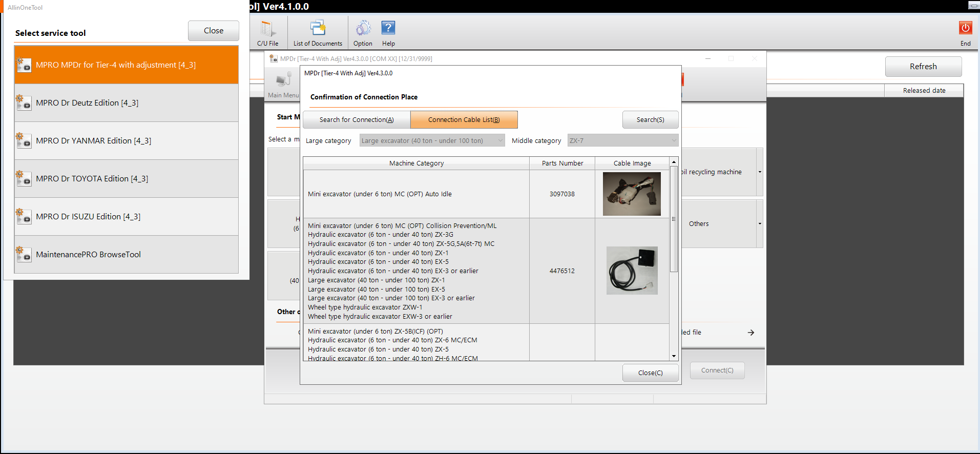Click the Machine Category column header
Screen dimensions: 980x454
(x=416, y=163)
